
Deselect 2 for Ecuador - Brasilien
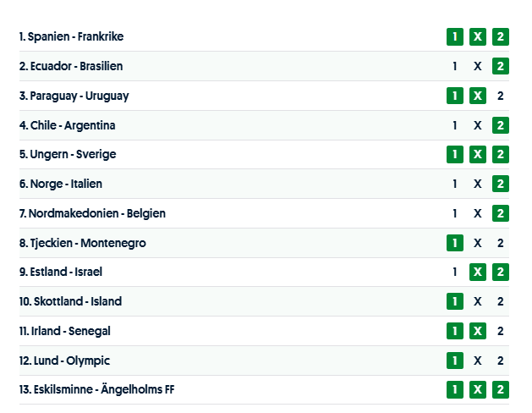(501, 66)
